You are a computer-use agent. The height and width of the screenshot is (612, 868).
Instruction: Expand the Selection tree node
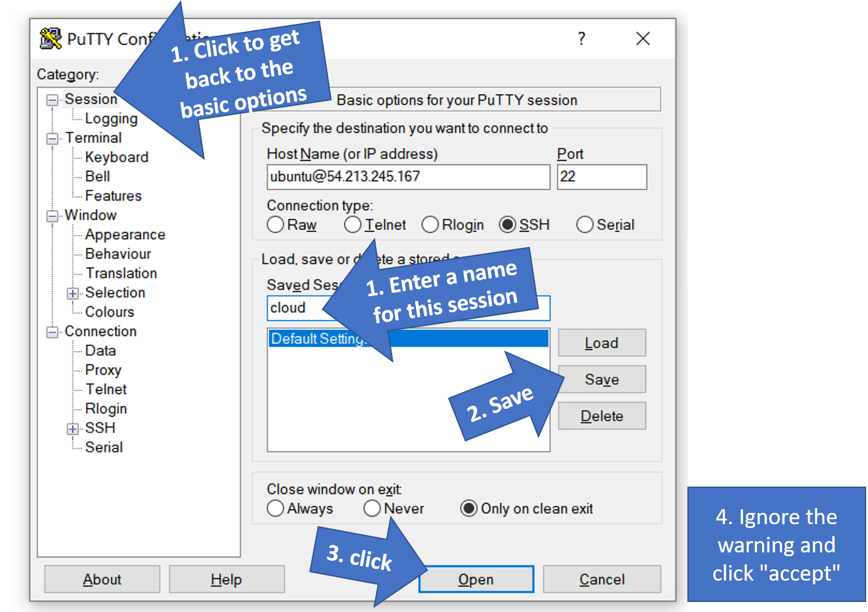73,293
